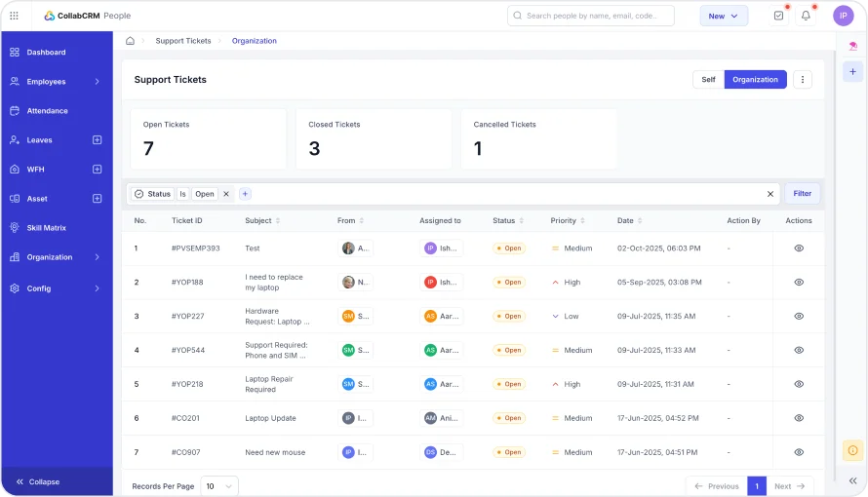
Task: Open the three-dot options menu for Support Tickets
Action: [802, 80]
